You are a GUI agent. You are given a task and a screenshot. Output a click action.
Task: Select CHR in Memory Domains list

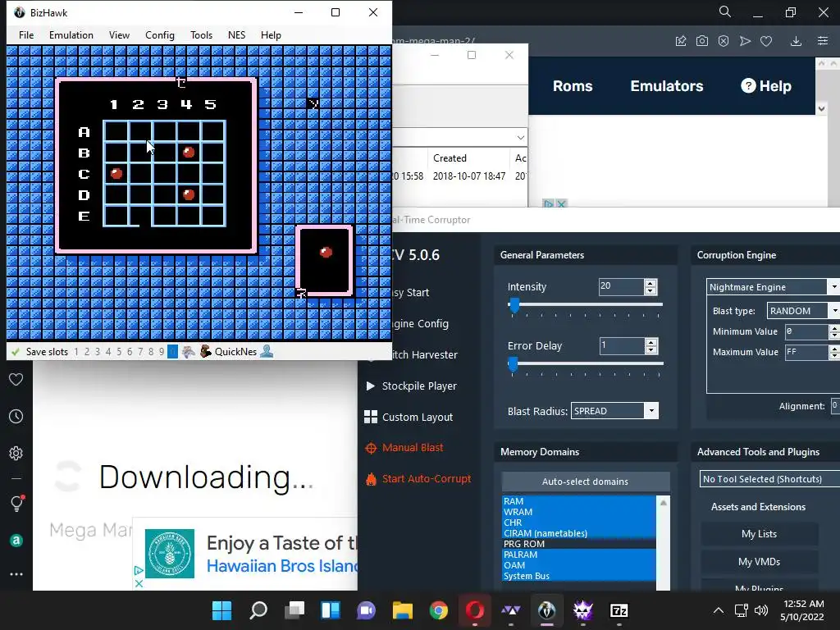(x=578, y=523)
